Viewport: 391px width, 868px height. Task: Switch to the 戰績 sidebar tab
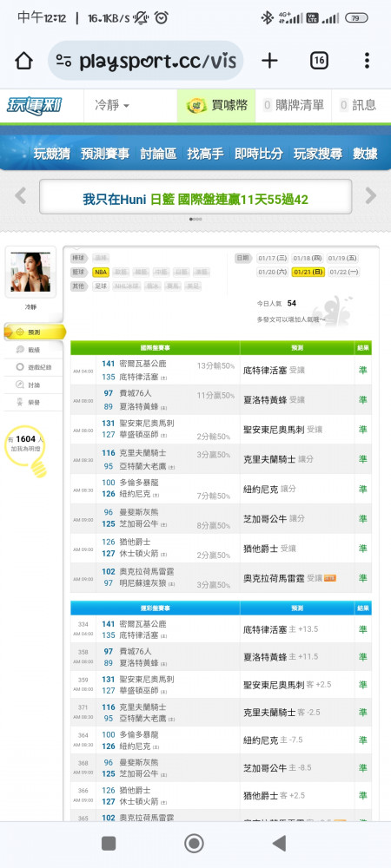coord(34,349)
